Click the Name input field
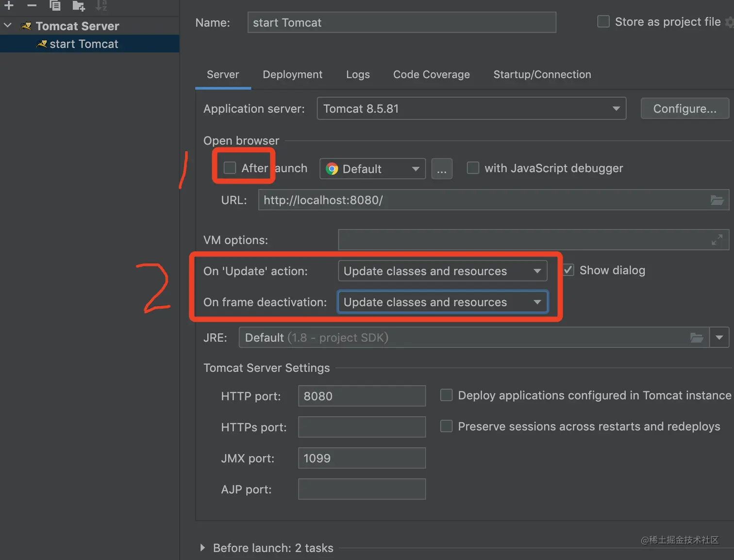734x560 pixels. (x=401, y=22)
